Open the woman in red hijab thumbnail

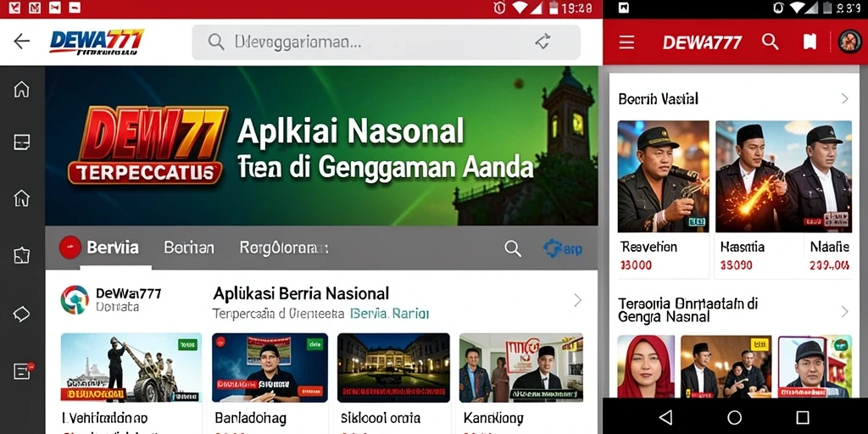(646, 366)
